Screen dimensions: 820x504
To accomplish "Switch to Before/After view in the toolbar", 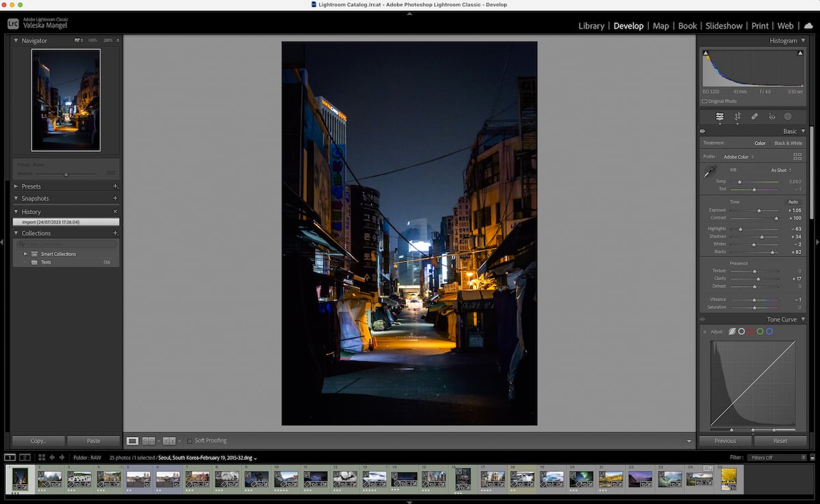I will pyautogui.click(x=149, y=440).
